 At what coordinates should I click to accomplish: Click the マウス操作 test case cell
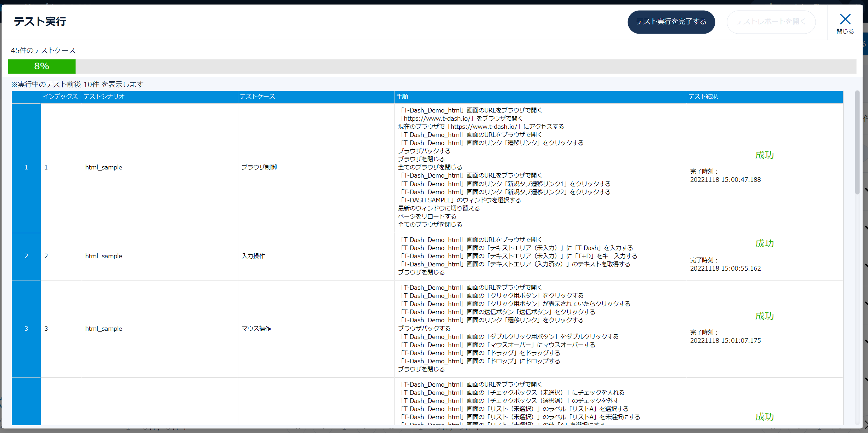click(256, 329)
